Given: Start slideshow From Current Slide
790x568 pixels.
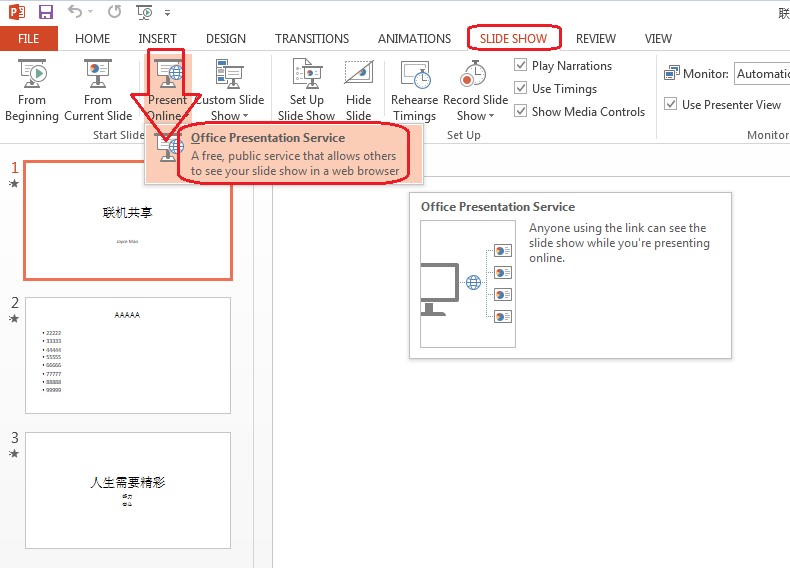Looking at the screenshot, I should 98,90.
